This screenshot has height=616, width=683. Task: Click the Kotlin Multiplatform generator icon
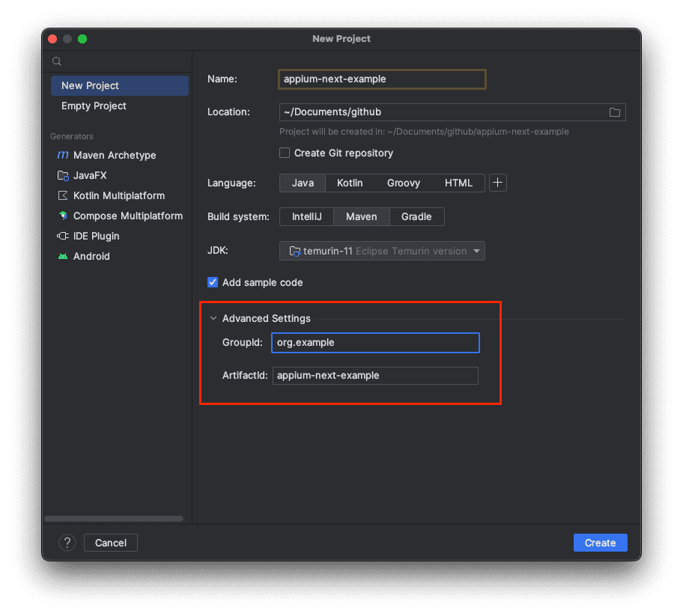pos(63,196)
